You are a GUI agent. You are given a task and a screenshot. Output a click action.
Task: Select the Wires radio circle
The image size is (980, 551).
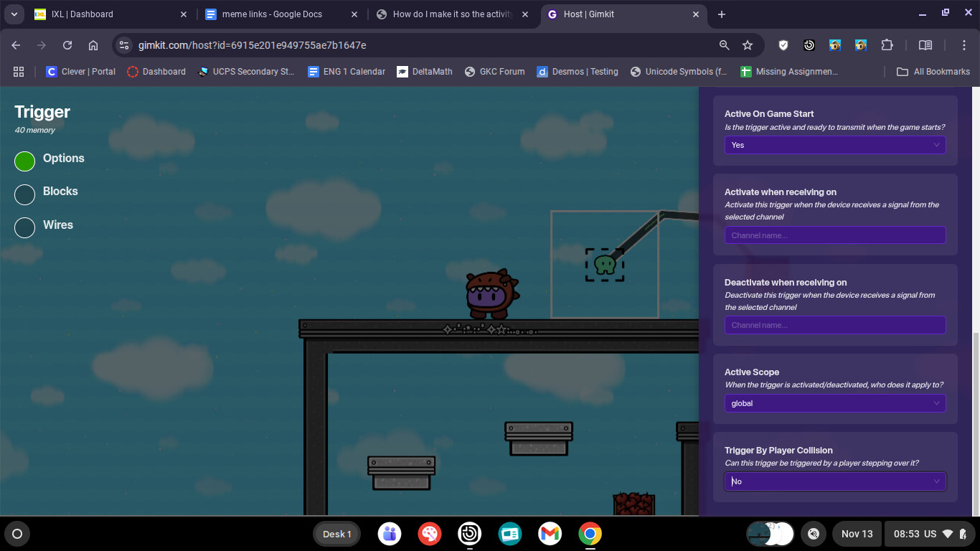pyautogui.click(x=25, y=227)
